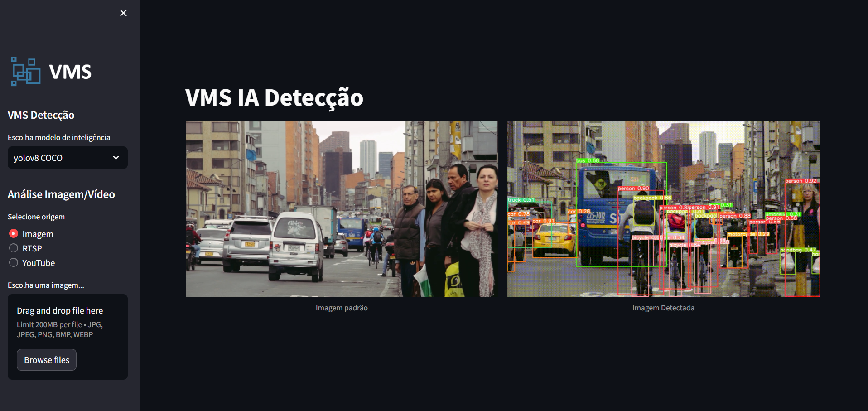Click the VMS logo icon in sidebar

click(26, 72)
